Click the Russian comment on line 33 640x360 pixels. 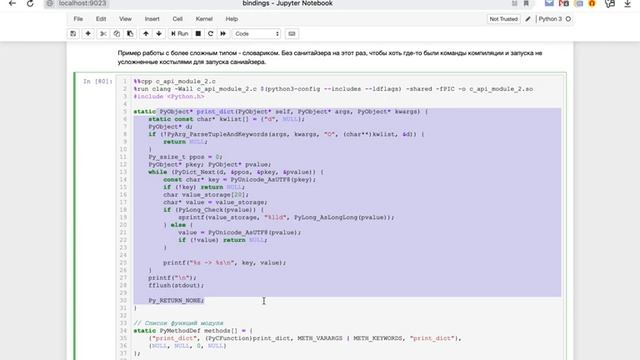(178, 323)
